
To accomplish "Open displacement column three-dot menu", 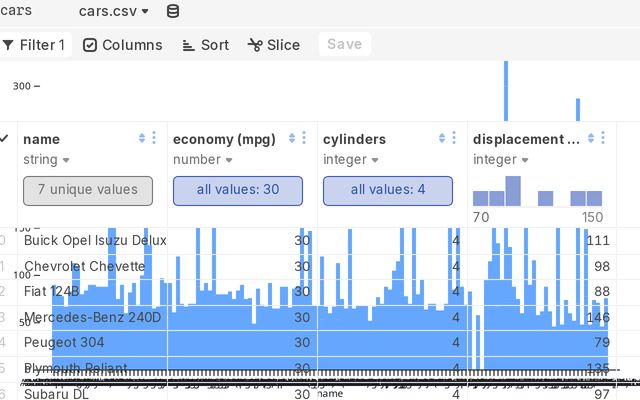I will click(604, 138).
